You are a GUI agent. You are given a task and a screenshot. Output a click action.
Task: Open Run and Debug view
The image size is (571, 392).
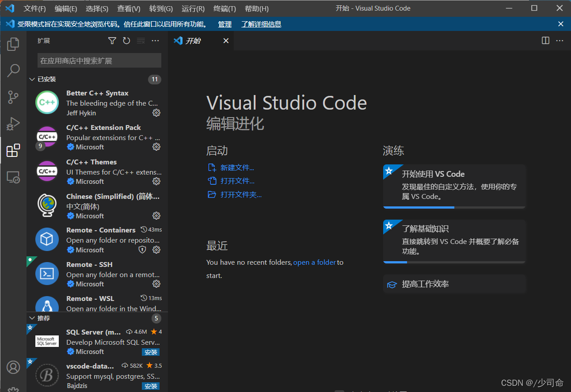click(x=13, y=124)
